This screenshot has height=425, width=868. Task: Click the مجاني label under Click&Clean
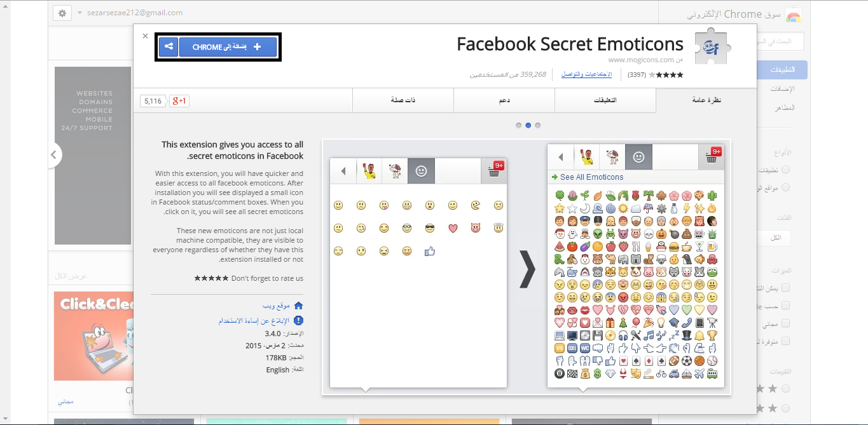click(x=65, y=402)
